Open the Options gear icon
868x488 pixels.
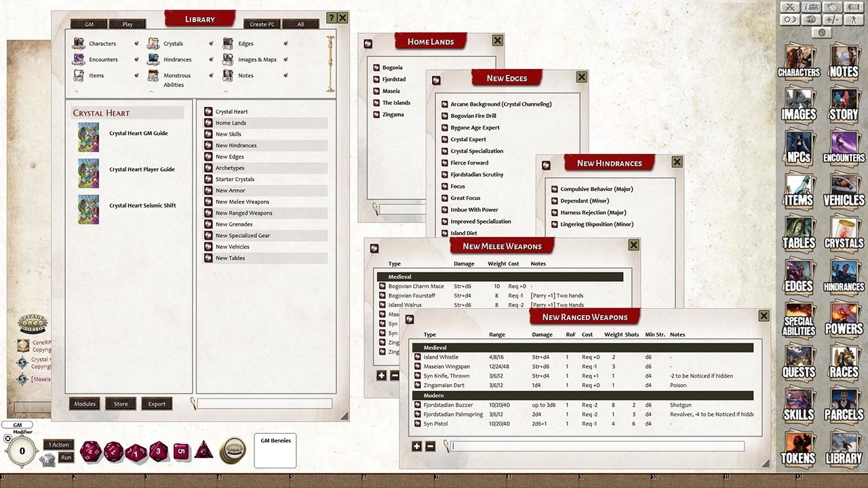pos(822,33)
